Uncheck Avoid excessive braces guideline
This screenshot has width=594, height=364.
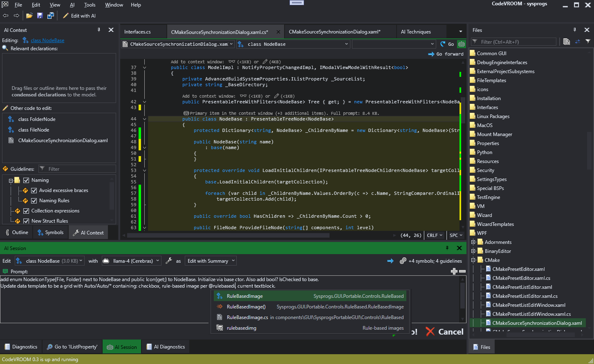34,190
